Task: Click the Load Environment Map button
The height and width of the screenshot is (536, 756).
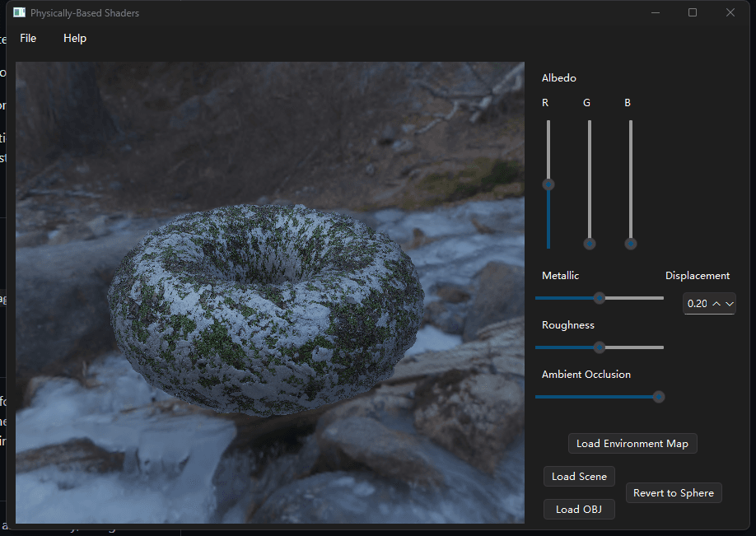Action: 632,444
